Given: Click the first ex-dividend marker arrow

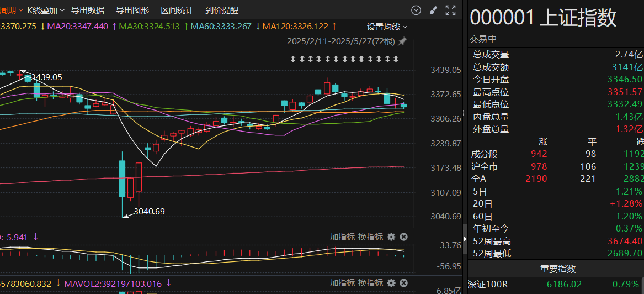Looking at the screenshot, I should click(293, 59).
